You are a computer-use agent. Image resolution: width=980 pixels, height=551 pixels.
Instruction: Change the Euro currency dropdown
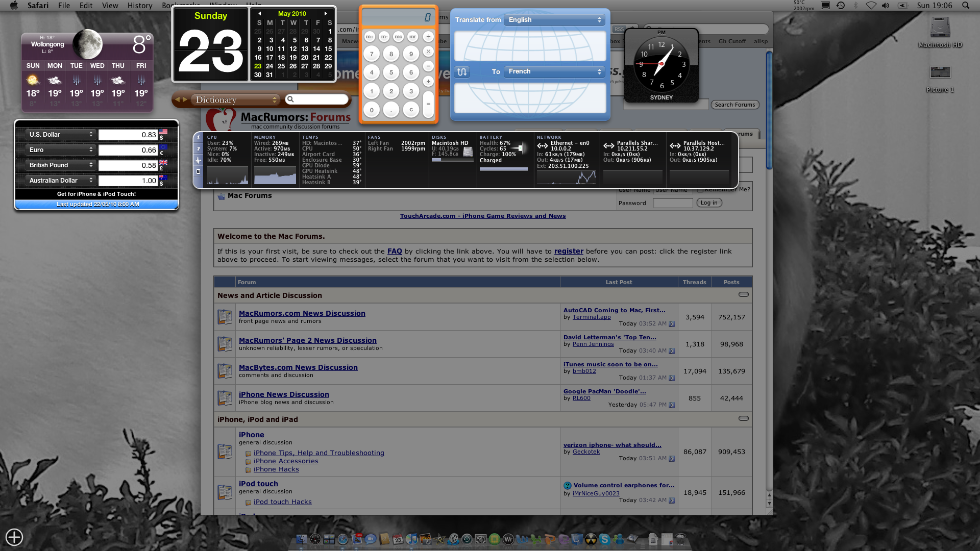tap(61, 150)
